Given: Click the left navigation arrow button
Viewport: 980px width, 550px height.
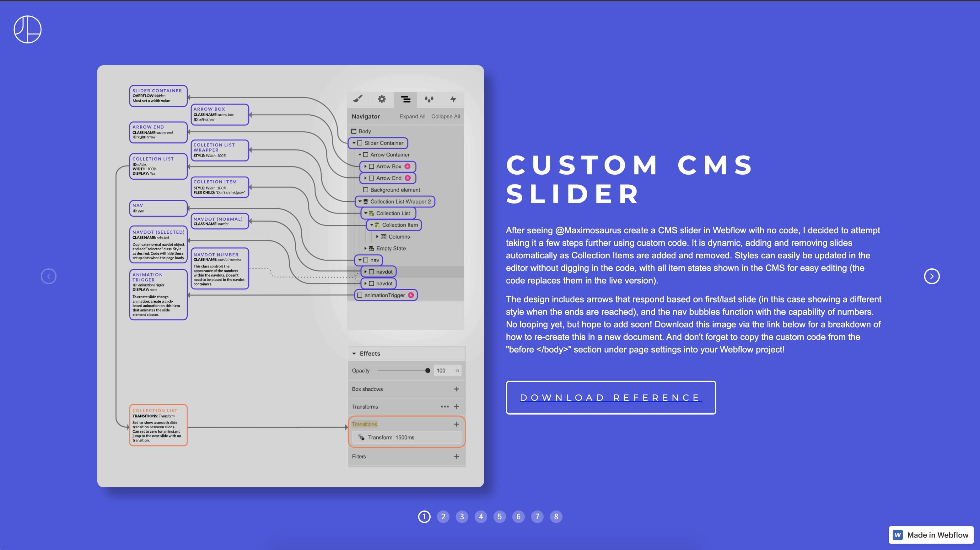Looking at the screenshot, I should (48, 276).
